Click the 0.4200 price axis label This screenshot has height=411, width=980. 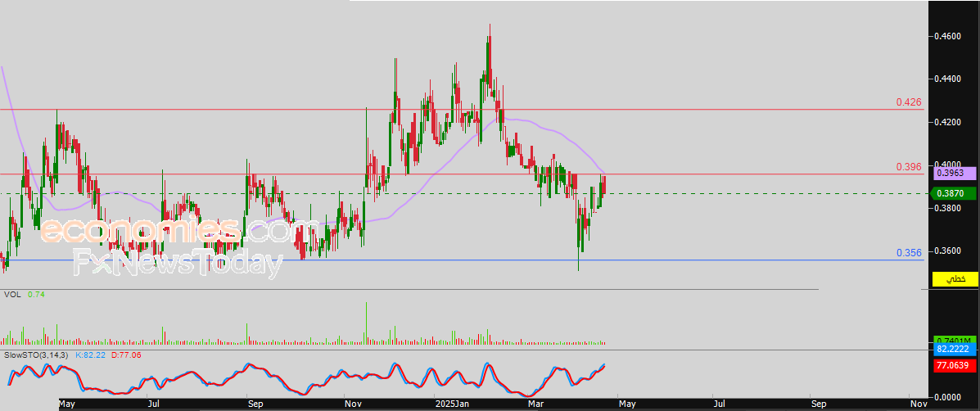coord(947,122)
